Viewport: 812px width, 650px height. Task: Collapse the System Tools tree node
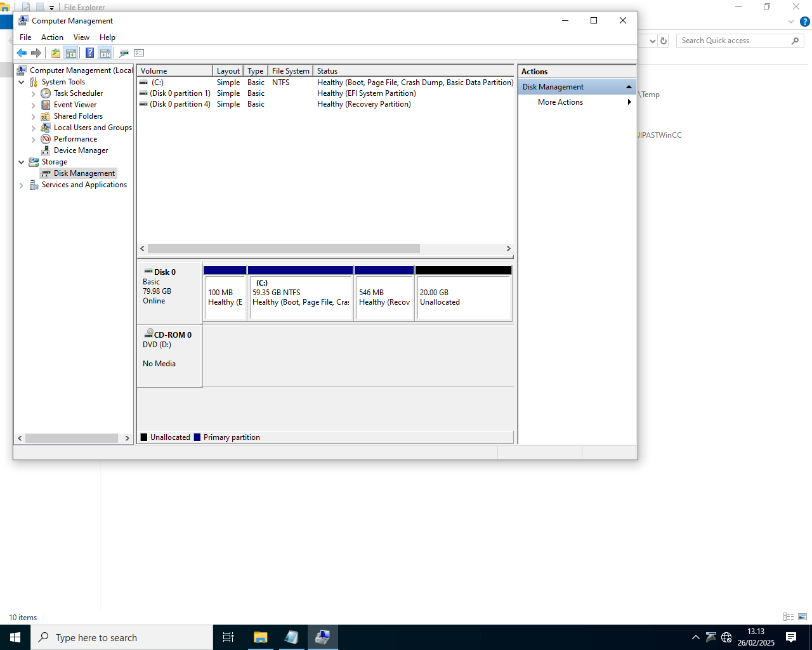click(x=21, y=82)
